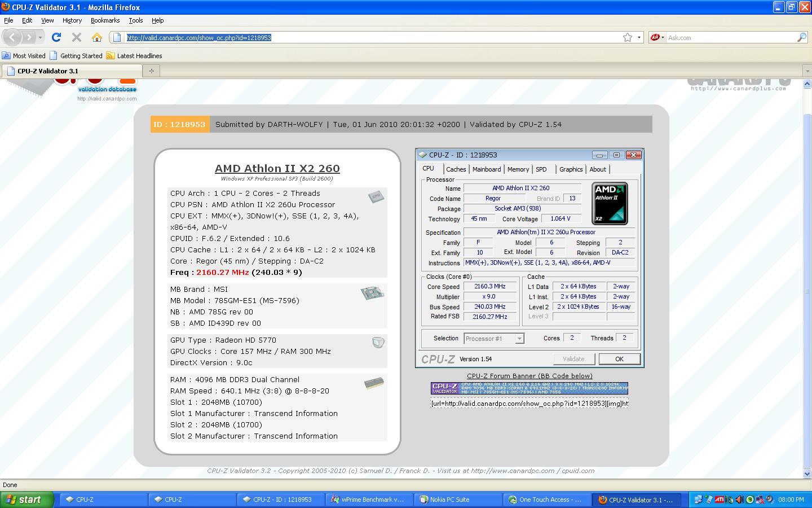Switch to the Memory tab in CPU-Z
Viewport: 812px width, 508px height.
tap(518, 169)
